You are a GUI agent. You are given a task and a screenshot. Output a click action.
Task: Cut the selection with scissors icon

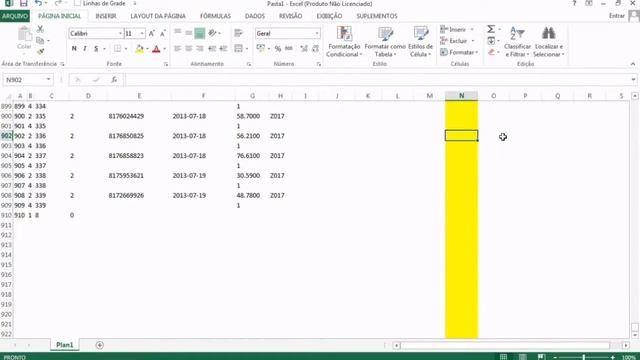point(40,29)
